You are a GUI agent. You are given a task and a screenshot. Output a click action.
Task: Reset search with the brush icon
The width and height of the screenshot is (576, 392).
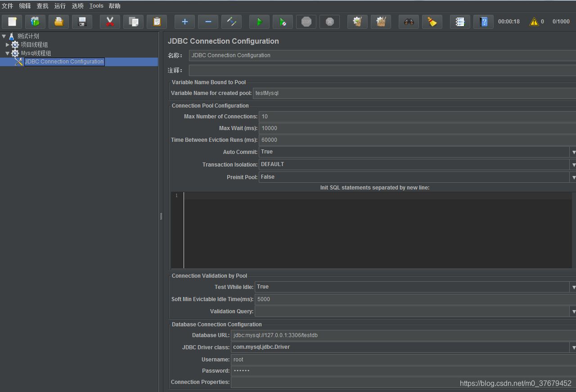432,22
